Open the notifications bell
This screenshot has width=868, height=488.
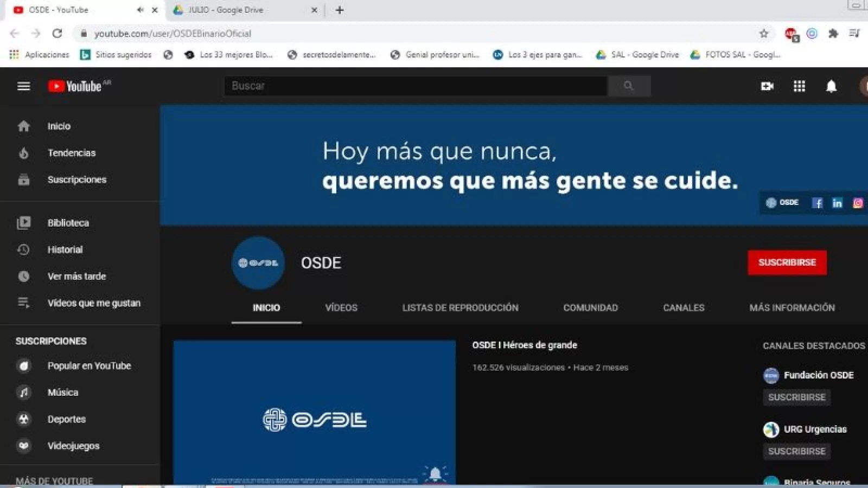pyautogui.click(x=831, y=86)
